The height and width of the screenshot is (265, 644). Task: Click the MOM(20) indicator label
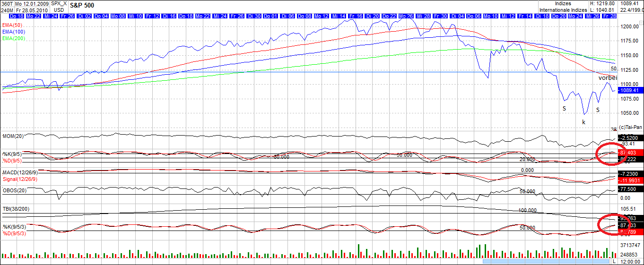[x=13, y=136]
